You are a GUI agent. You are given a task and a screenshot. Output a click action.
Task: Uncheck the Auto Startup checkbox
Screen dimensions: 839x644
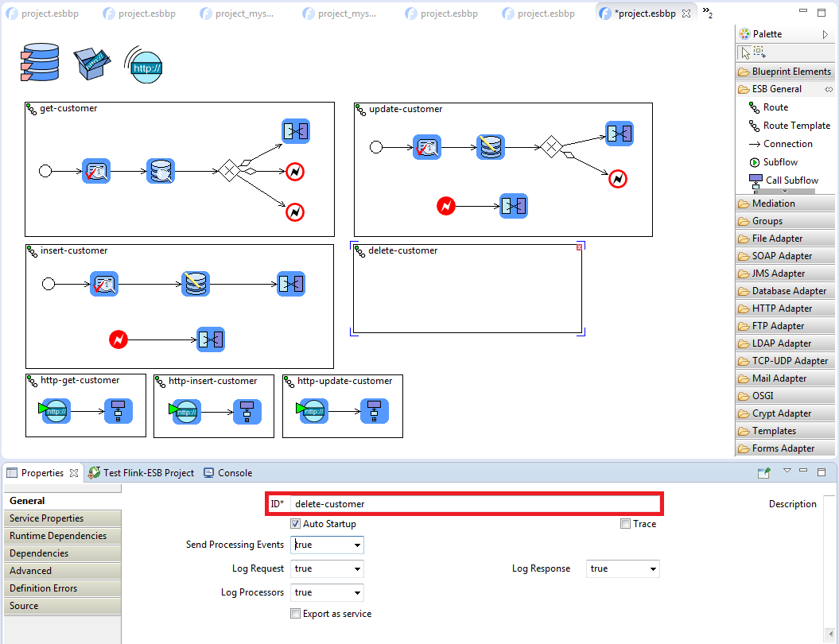click(x=296, y=524)
